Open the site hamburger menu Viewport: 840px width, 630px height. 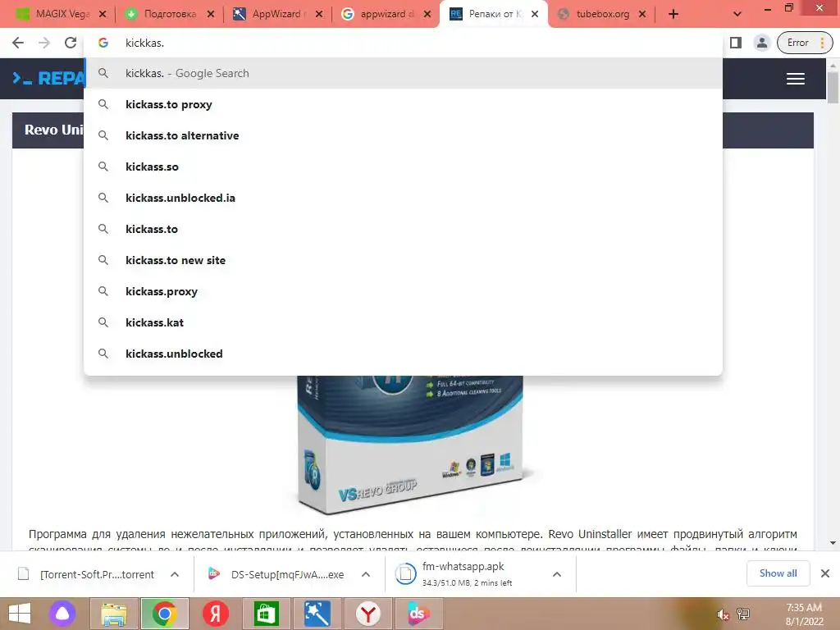click(x=796, y=79)
